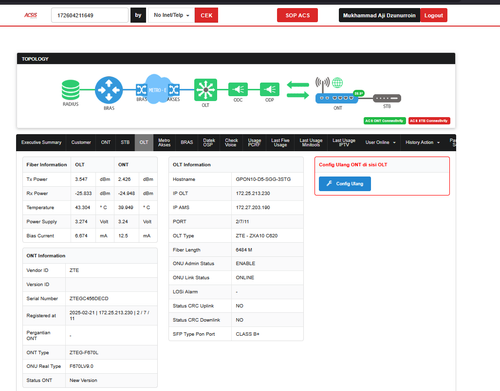500x391 pixels.
Task: Click ONU Link Status value ONLINE
Action: point(245,278)
